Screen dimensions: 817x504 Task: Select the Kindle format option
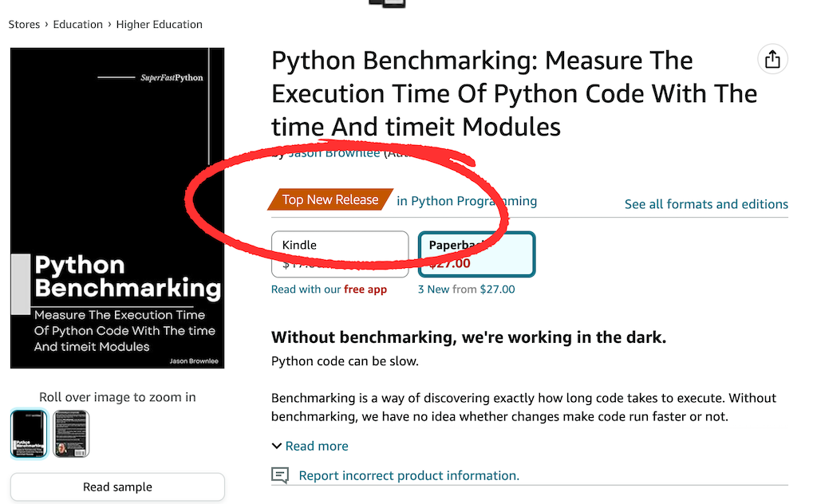pos(340,254)
